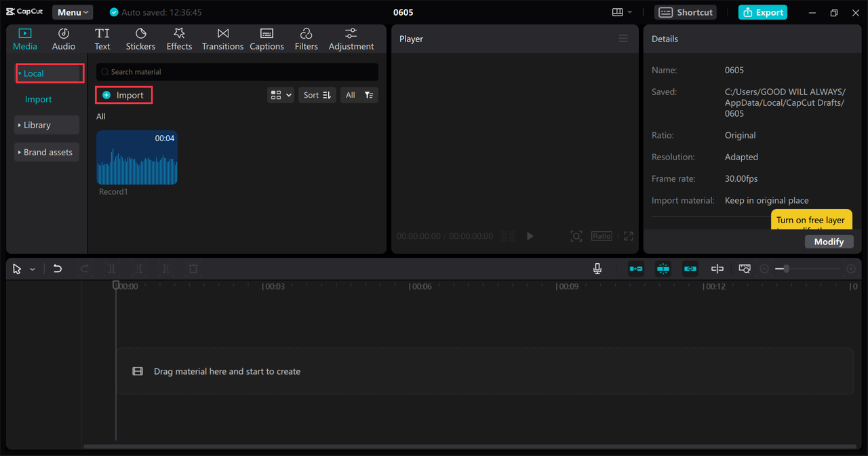Switch to the Transitions tab
The image size is (868, 456).
coord(222,39)
